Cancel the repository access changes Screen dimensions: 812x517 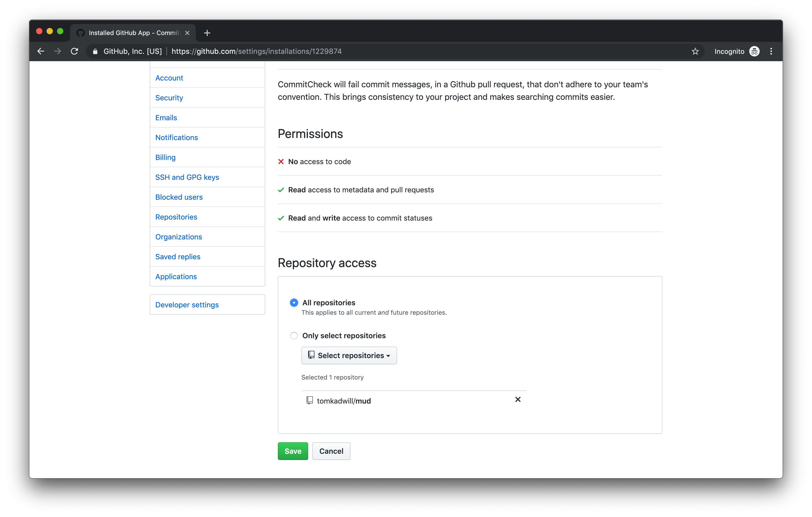pos(331,451)
